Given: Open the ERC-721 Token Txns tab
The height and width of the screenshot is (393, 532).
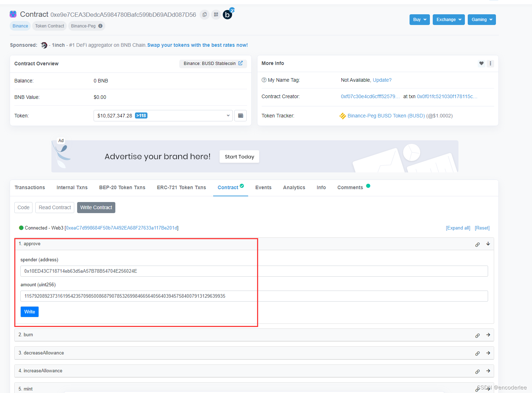Looking at the screenshot, I should tap(181, 187).
